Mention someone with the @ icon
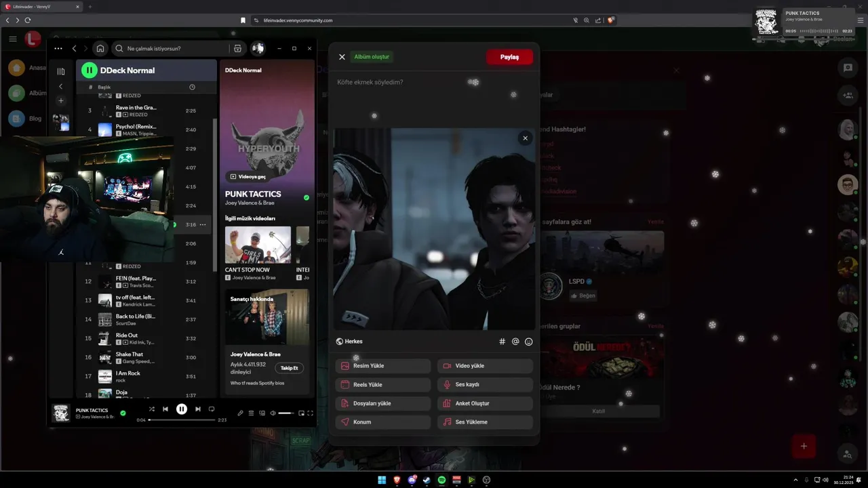Image resolution: width=868 pixels, height=488 pixels. (x=515, y=342)
